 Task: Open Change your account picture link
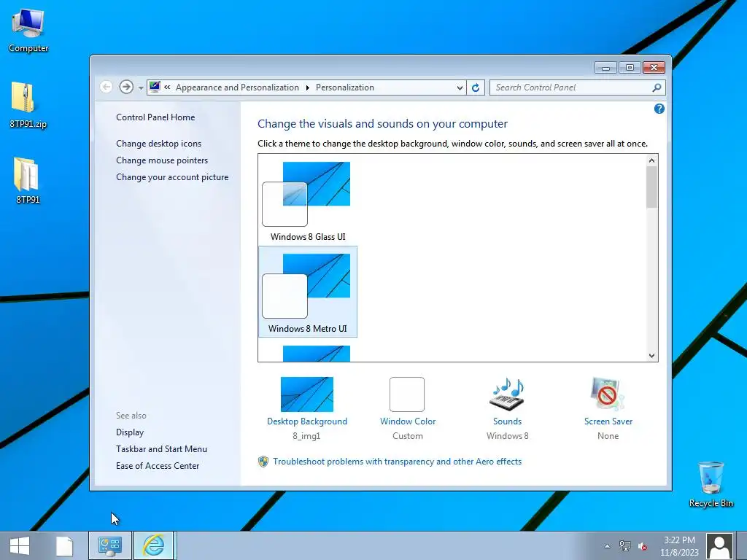tap(172, 177)
